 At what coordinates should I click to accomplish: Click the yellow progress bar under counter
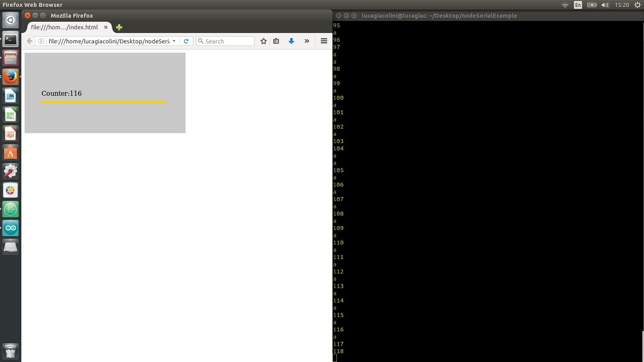tap(103, 102)
